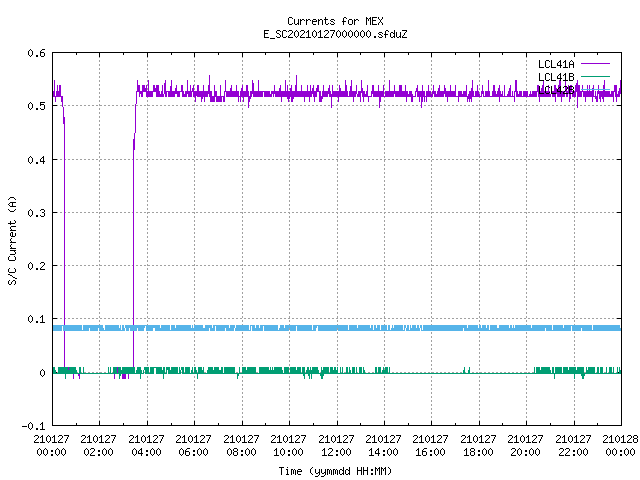The width and height of the screenshot is (640, 480).
Task: Click the 'Time (yymmdd HH:MM)' x-axis label
Action: [335, 471]
